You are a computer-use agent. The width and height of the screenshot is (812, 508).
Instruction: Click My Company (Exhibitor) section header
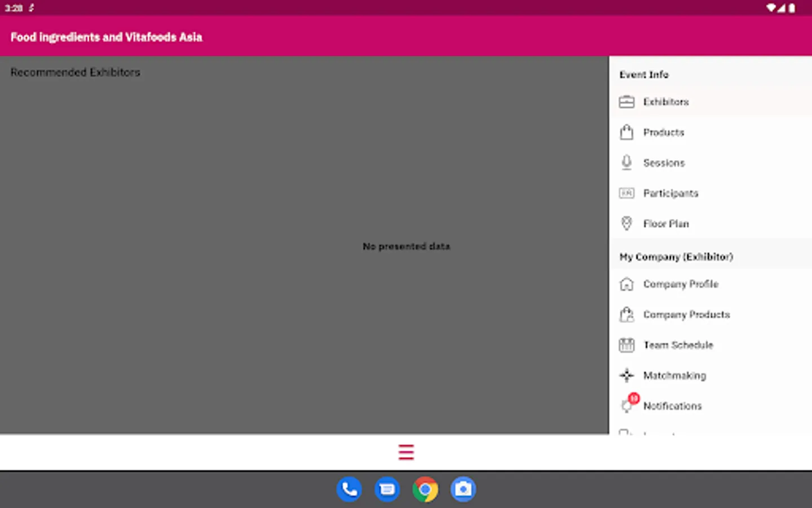click(x=676, y=257)
